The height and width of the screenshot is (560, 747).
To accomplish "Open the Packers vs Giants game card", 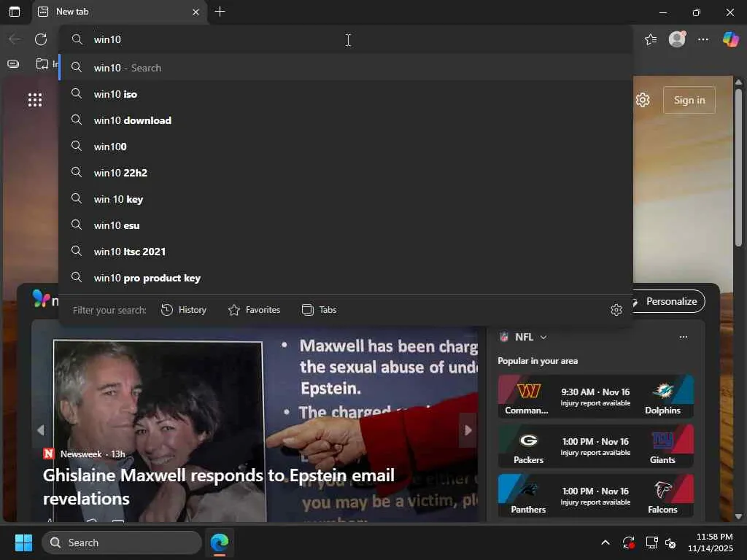I will pyautogui.click(x=595, y=446).
